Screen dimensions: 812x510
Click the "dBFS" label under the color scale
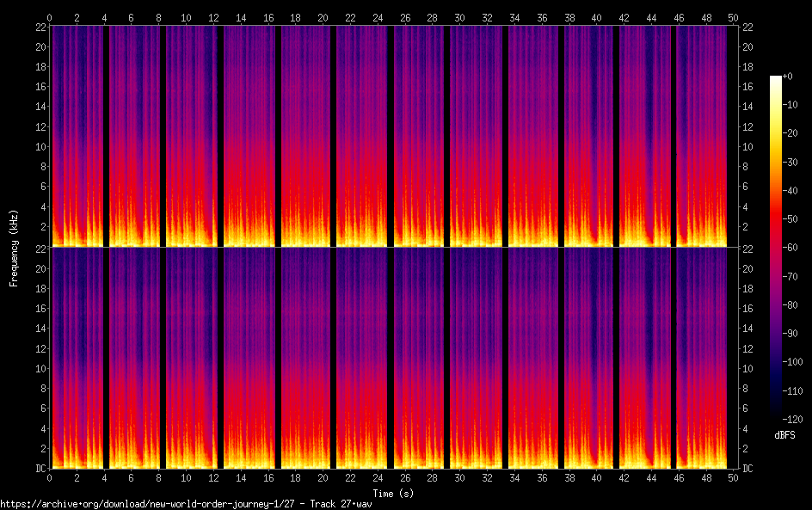click(784, 436)
